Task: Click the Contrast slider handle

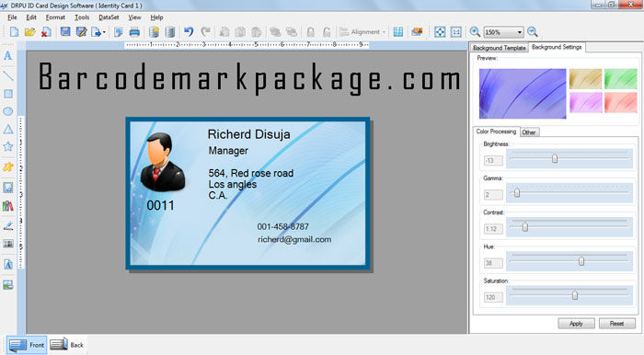Action: 525,226
